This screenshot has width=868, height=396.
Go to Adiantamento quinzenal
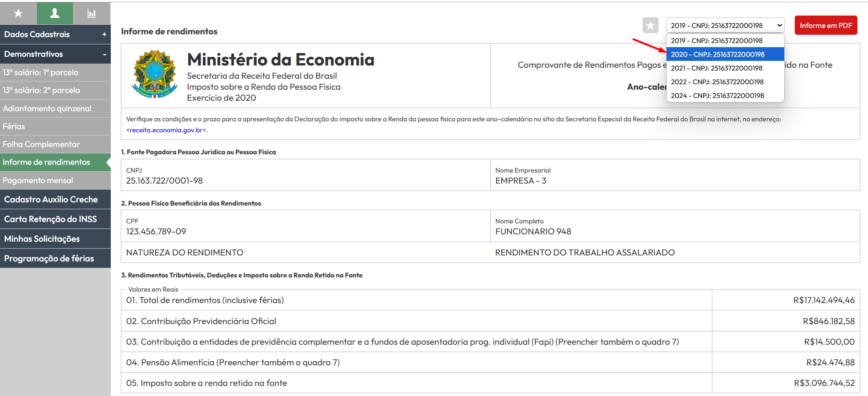click(55, 108)
